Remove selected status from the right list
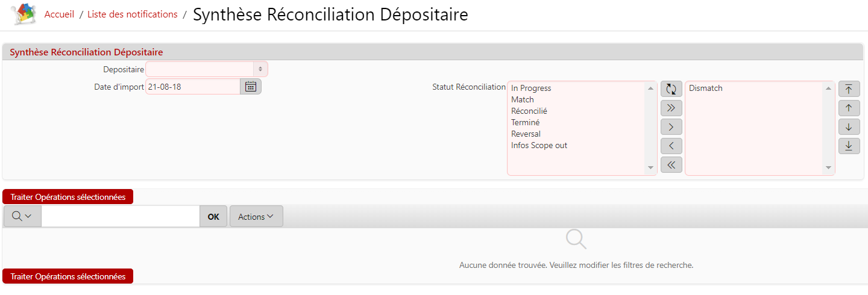This screenshot has width=868, height=295. tap(671, 145)
